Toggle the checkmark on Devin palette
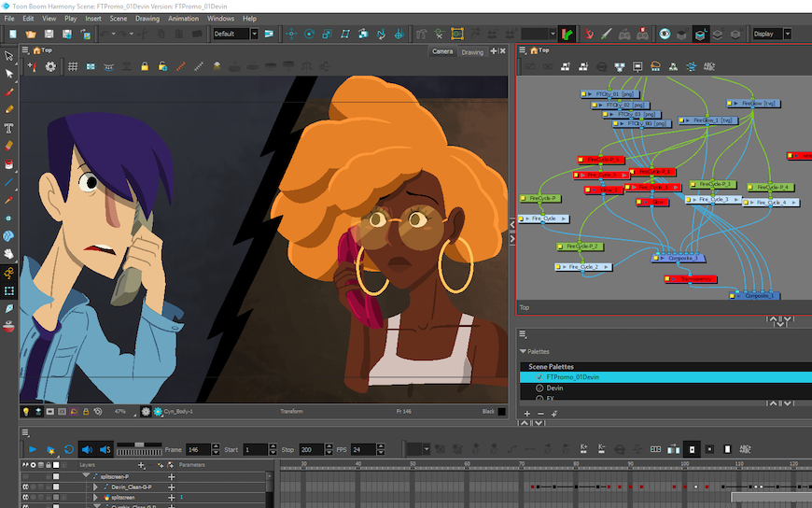The height and width of the screenshot is (508, 812). click(x=539, y=388)
